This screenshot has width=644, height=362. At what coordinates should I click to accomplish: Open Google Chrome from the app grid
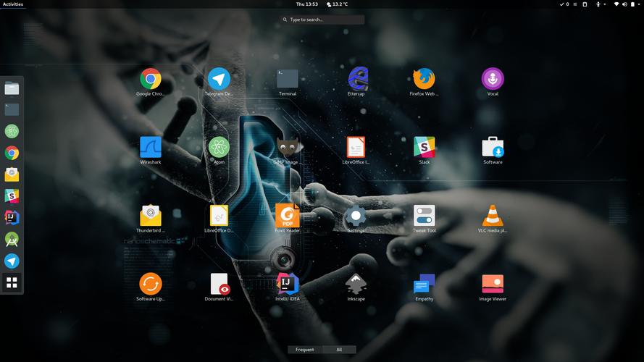(151, 82)
